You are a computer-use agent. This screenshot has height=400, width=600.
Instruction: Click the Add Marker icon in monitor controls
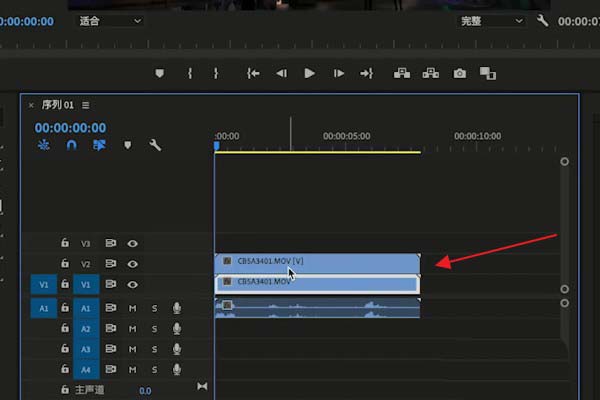click(x=160, y=73)
